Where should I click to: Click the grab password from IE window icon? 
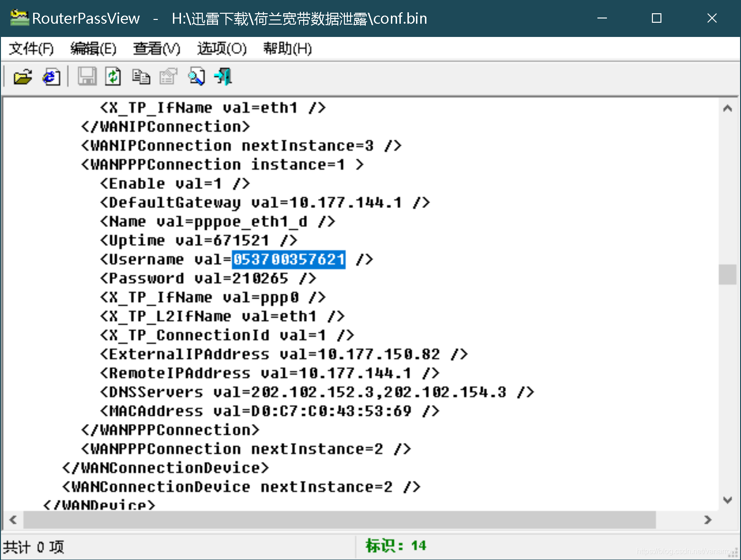[x=52, y=77]
